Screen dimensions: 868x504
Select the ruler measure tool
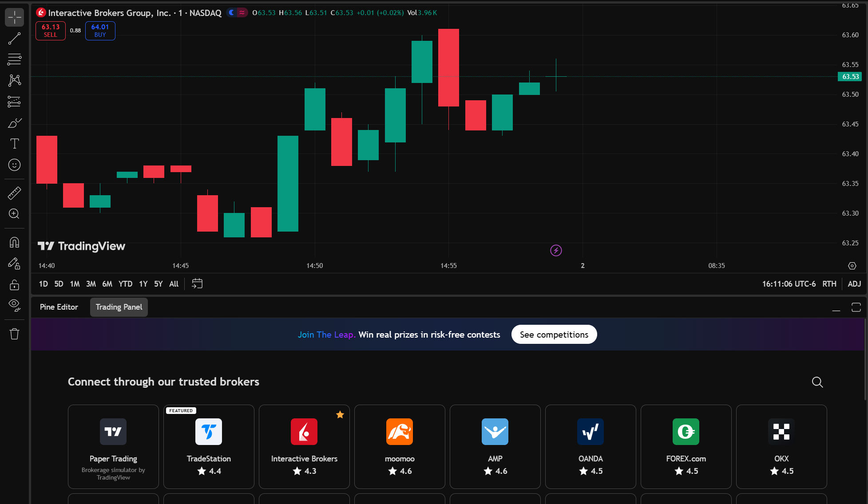14,193
